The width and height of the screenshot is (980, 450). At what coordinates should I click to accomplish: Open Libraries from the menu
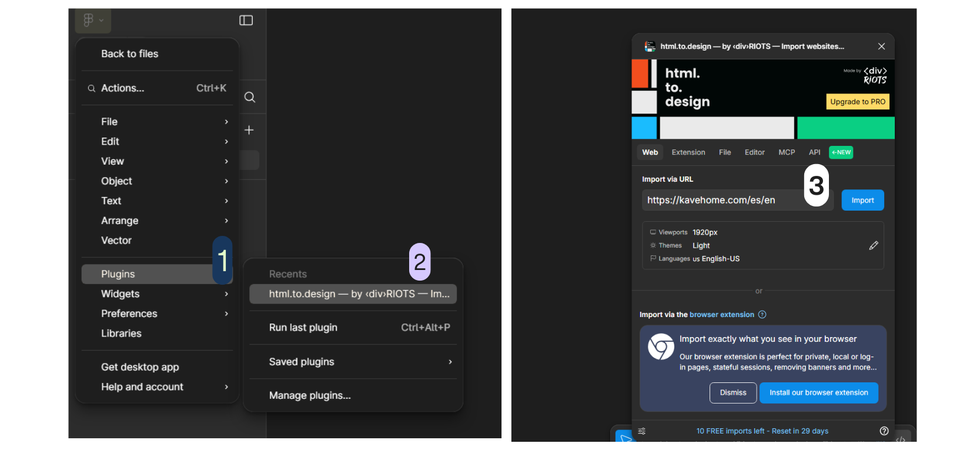point(157,334)
